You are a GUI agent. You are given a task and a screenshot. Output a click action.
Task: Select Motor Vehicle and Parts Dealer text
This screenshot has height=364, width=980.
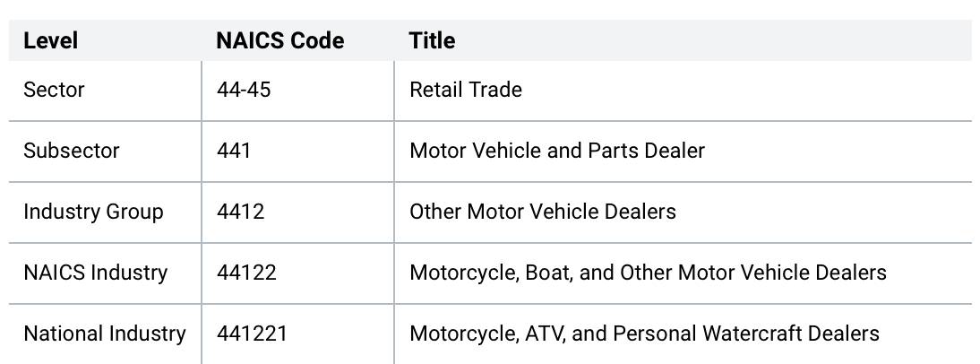557,151
